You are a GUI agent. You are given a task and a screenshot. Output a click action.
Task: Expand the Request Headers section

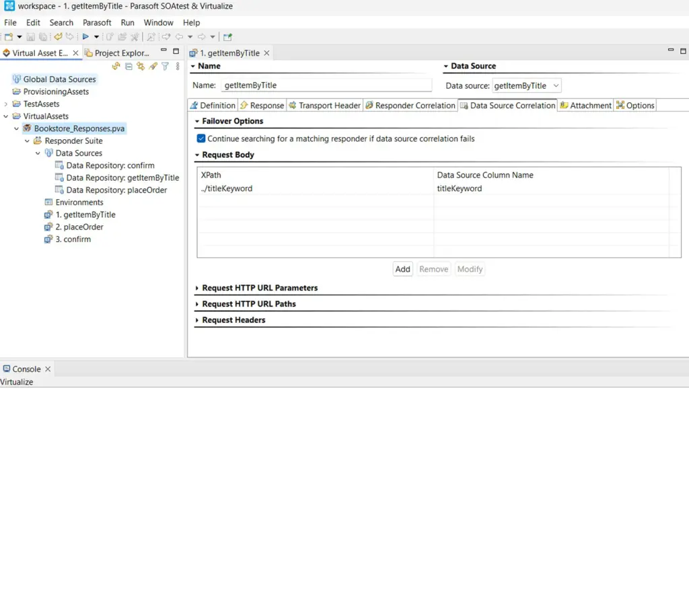click(197, 320)
